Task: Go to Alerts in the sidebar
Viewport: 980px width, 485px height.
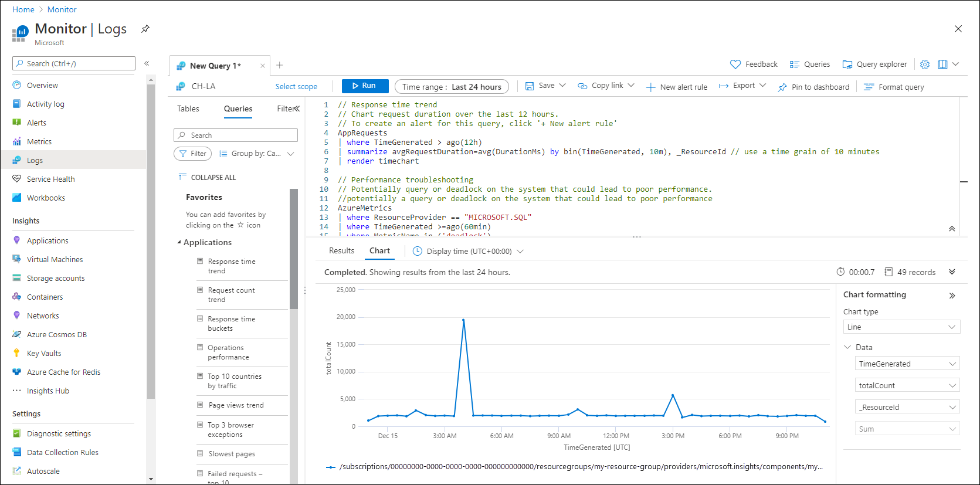Action: coord(36,123)
